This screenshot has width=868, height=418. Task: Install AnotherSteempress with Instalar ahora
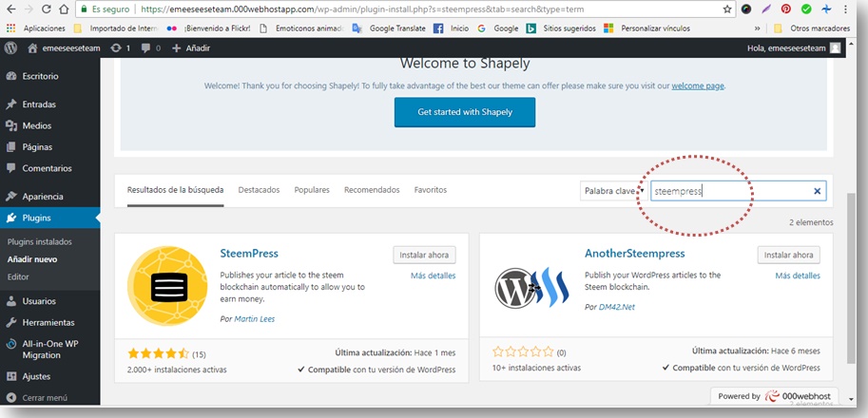tap(789, 255)
